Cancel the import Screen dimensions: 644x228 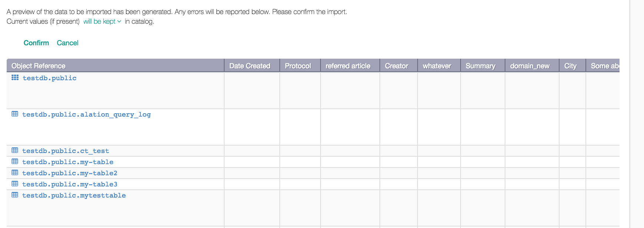tap(67, 43)
